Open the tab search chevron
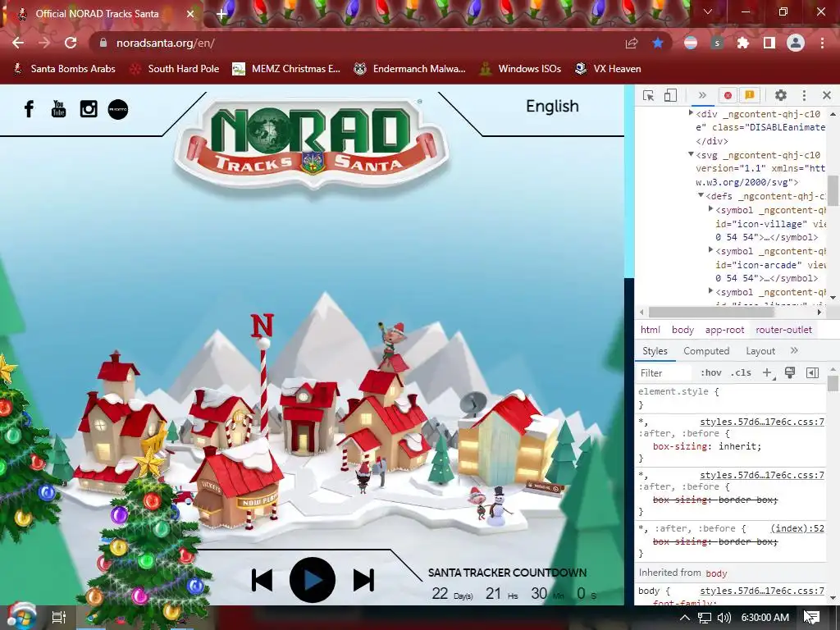This screenshot has height=630, width=840. [708, 11]
